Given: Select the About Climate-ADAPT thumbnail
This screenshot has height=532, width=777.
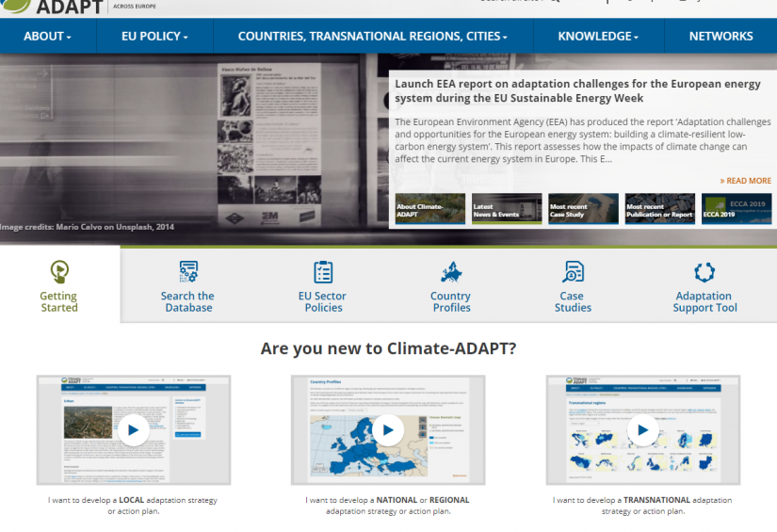Looking at the screenshot, I should 430,208.
